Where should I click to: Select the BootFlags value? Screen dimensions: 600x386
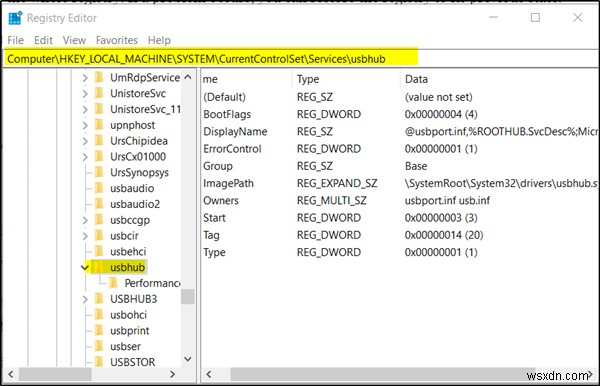click(227, 114)
